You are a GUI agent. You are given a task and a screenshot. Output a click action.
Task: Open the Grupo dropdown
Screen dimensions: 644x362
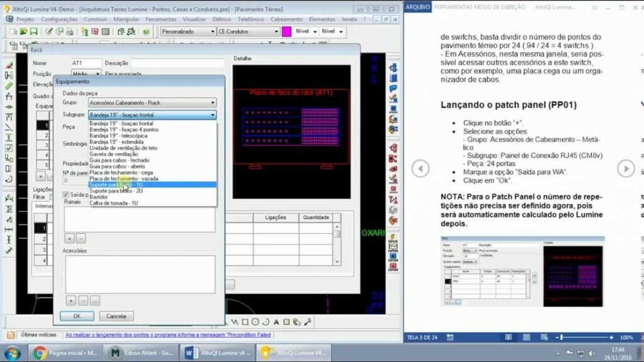coord(213,102)
